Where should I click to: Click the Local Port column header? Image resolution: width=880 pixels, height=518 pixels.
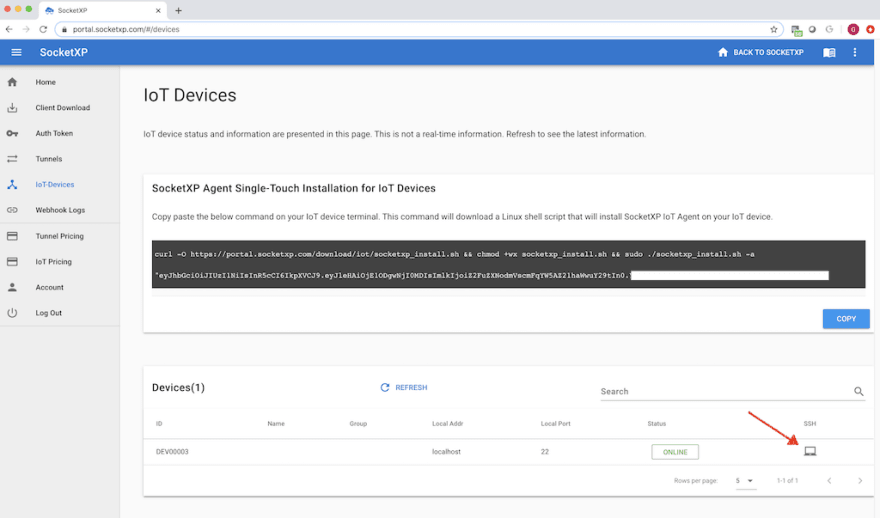tap(556, 424)
